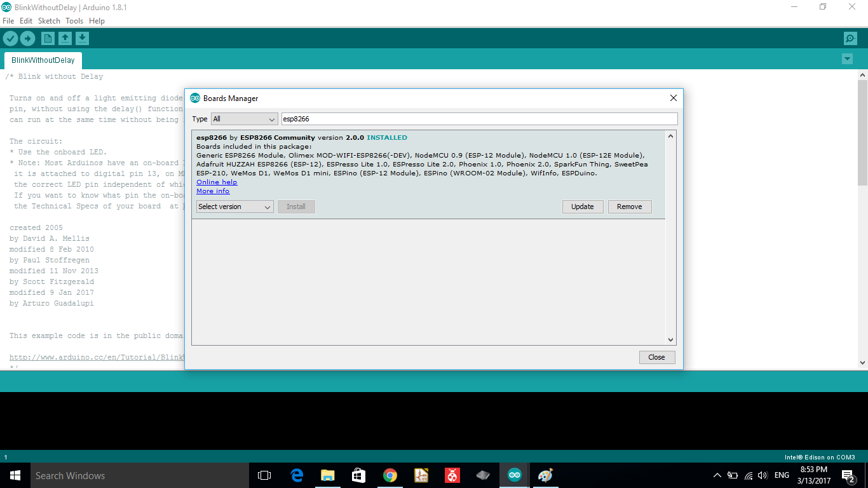The width and height of the screenshot is (868, 488).
Task: Expand the Select version dropdown
Action: click(x=235, y=207)
